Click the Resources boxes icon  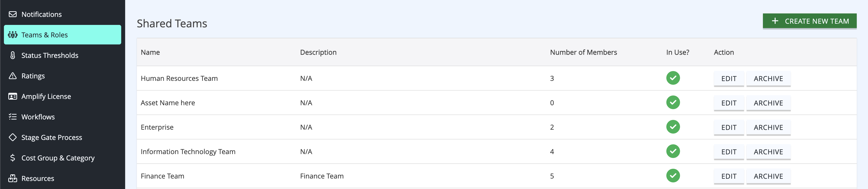pos(12,178)
